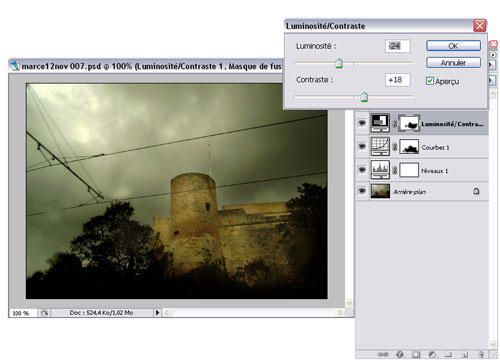This screenshot has width=500, height=361.
Task: Uncheck the Aperçu preview checkbox
Action: tap(430, 81)
